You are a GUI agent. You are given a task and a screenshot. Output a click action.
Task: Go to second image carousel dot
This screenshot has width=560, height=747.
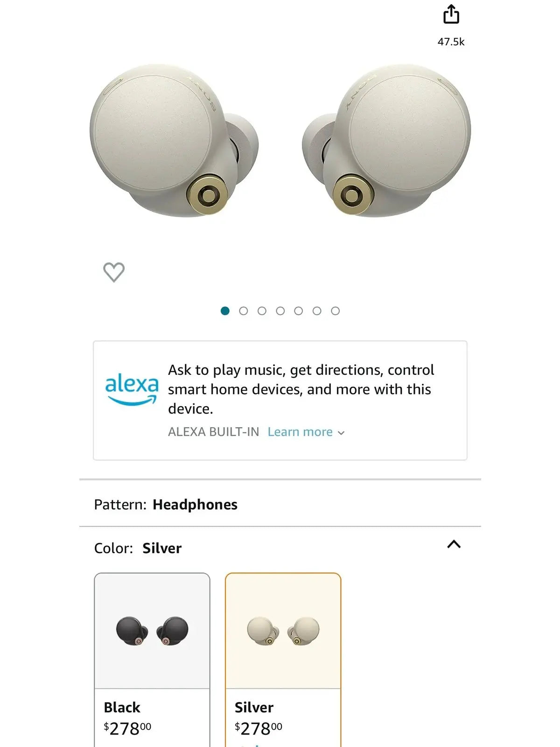click(243, 311)
